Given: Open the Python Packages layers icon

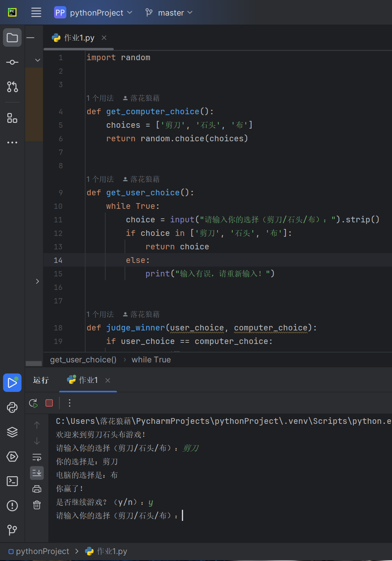Looking at the screenshot, I should coord(12,432).
